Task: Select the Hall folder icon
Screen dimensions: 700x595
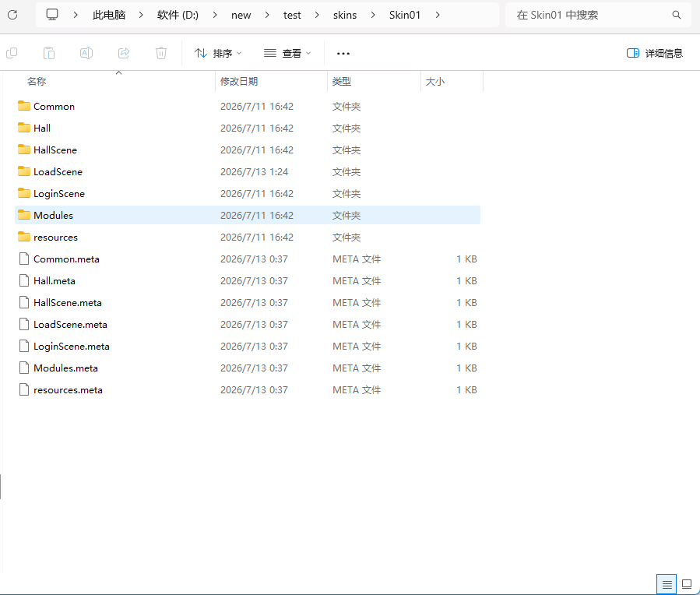Action: coord(24,128)
